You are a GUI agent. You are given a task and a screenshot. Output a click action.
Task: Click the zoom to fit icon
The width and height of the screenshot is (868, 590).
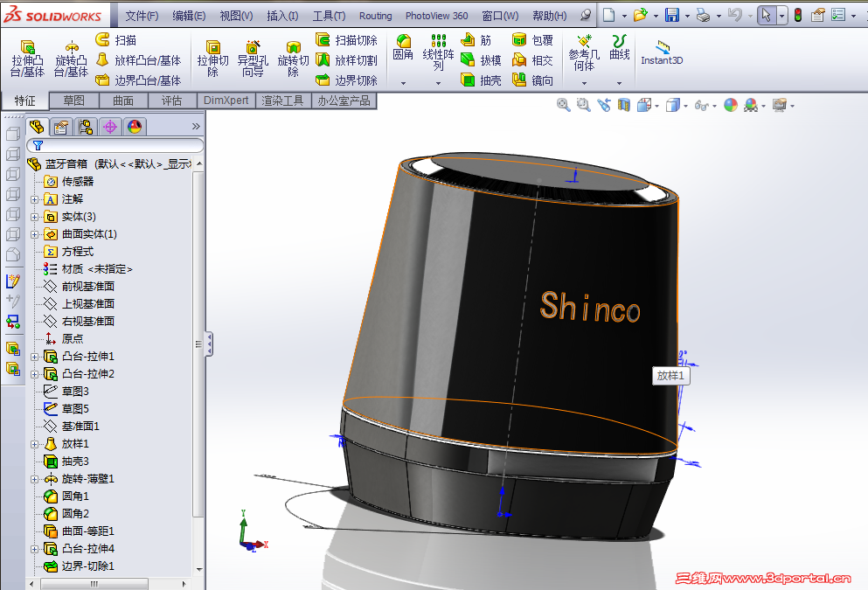564,105
